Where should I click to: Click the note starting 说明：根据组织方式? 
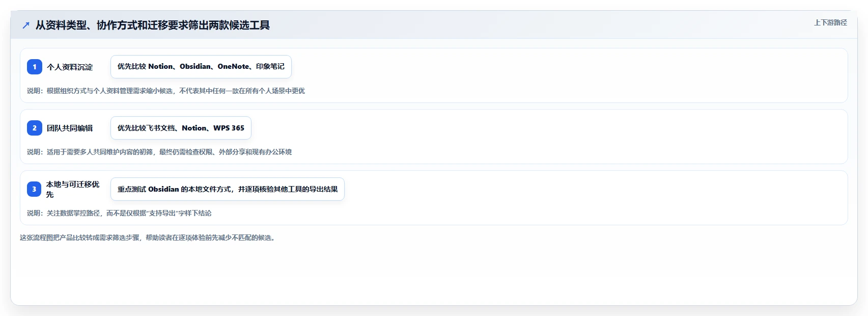pos(166,91)
